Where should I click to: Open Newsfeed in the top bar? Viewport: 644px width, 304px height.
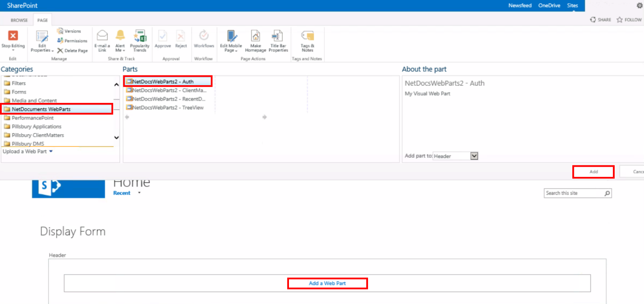(520, 6)
